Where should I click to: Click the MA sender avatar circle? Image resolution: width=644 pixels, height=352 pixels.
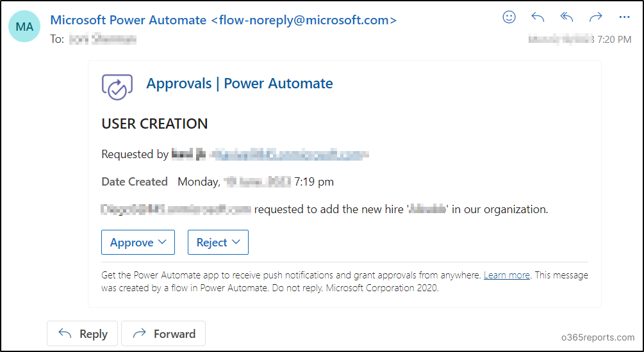tap(24, 26)
